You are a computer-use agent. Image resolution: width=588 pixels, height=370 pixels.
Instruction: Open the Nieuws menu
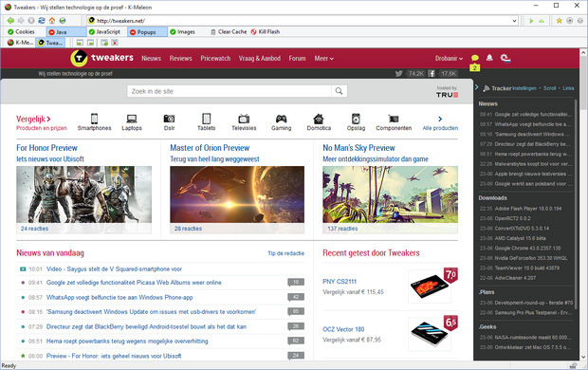151,58
